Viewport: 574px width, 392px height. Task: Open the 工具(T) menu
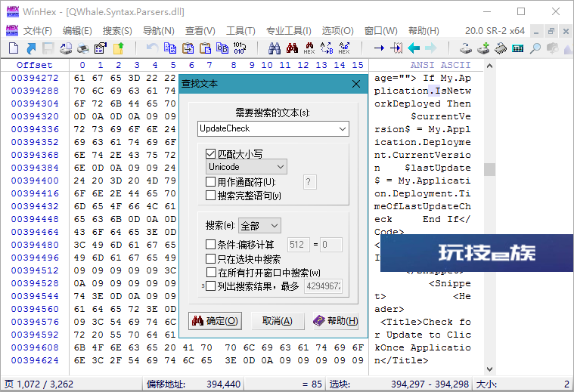click(x=240, y=31)
